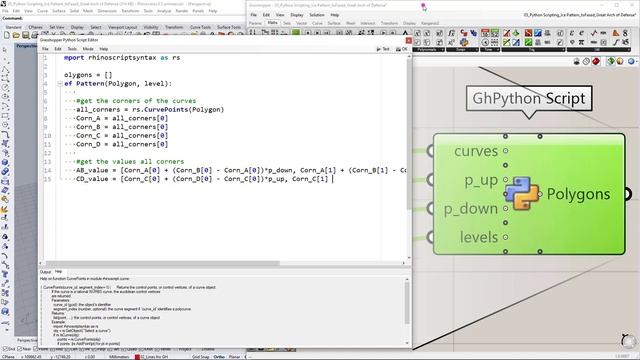
Task: Expand the Util panel dropdown bar
Action: tap(599, 49)
